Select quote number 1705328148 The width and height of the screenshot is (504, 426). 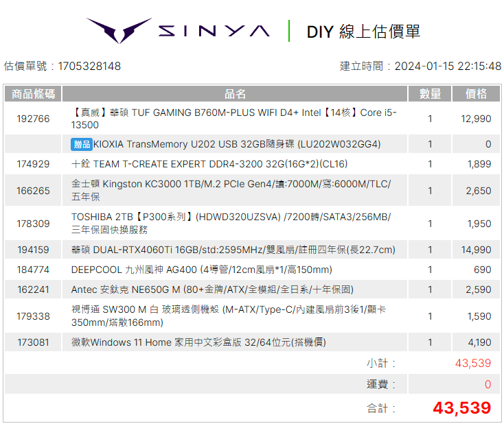point(89,66)
